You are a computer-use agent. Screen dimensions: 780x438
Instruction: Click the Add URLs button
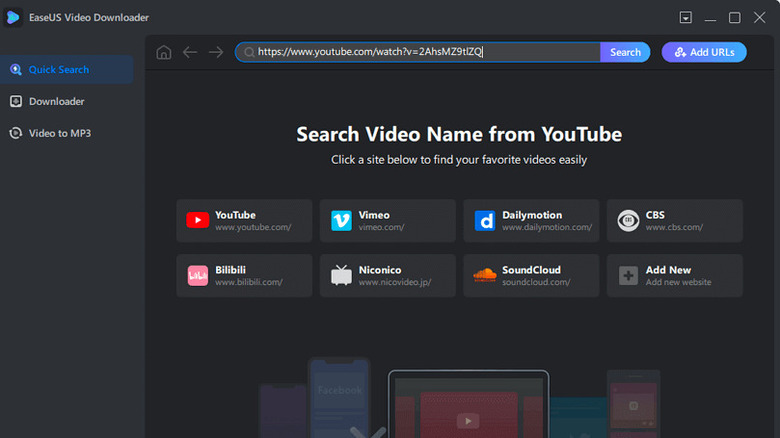[x=704, y=52]
